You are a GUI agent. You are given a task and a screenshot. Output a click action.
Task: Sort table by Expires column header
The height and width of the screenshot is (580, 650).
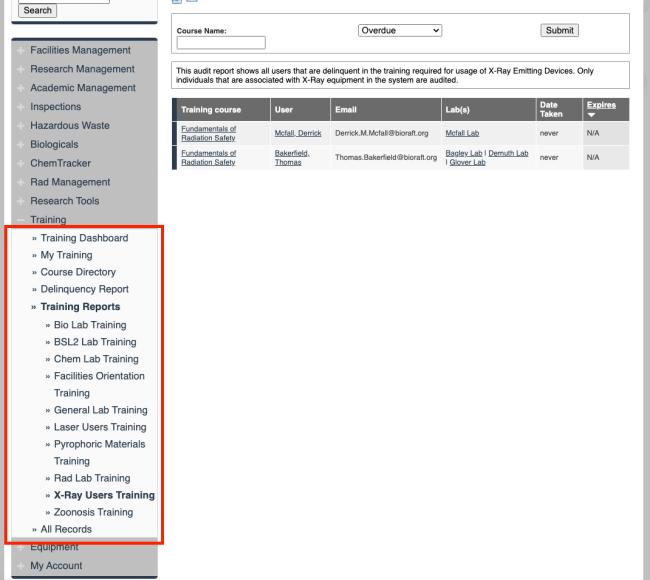(601, 104)
